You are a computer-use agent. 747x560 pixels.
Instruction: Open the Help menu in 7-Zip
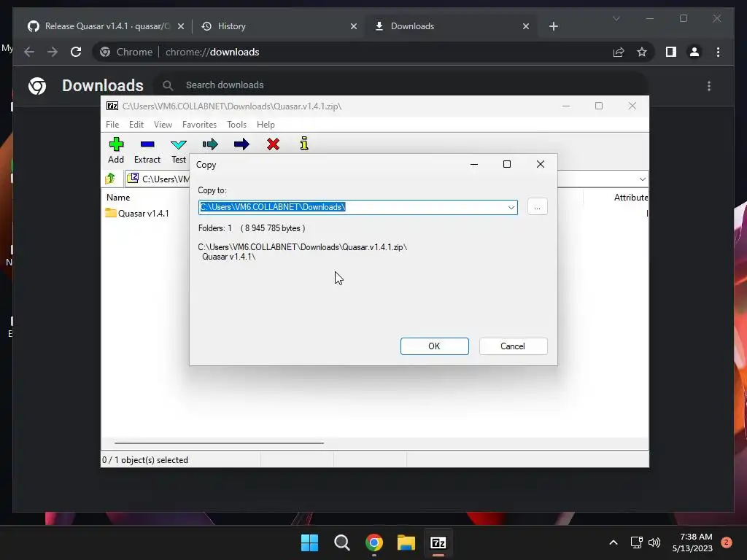tap(266, 124)
